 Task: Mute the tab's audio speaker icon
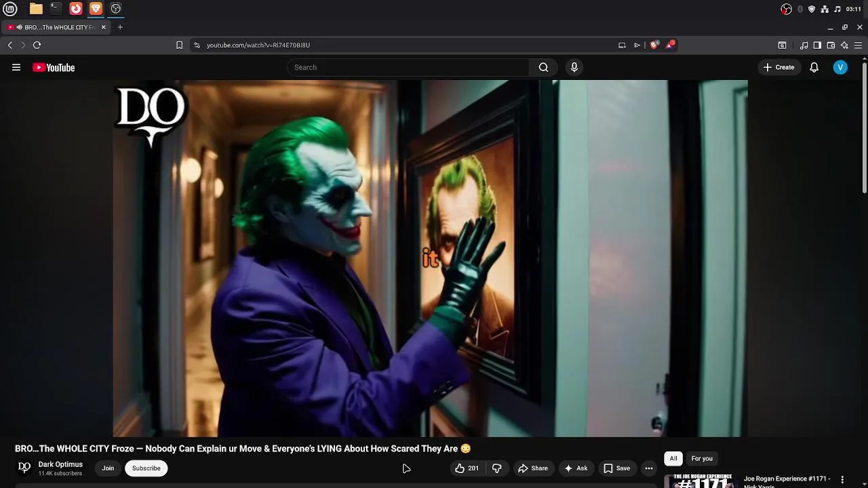tap(19, 27)
